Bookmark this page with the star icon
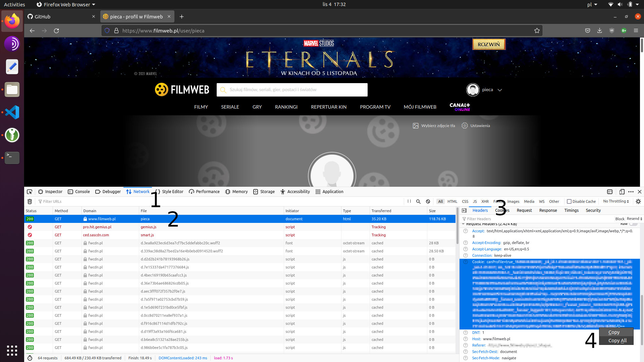The height and width of the screenshot is (362, 644). pyautogui.click(x=537, y=31)
